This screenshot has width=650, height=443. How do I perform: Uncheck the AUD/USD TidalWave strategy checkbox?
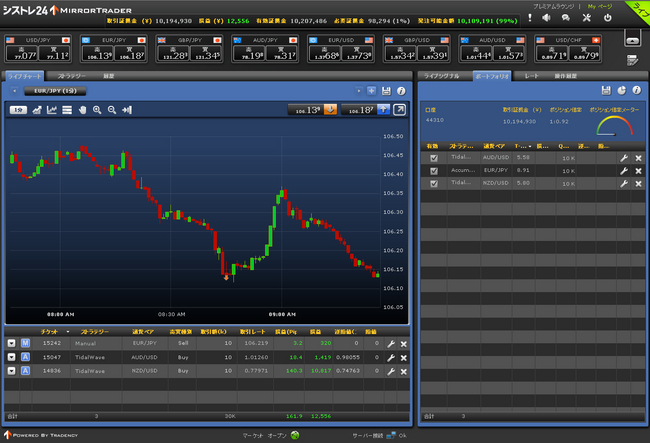433,157
